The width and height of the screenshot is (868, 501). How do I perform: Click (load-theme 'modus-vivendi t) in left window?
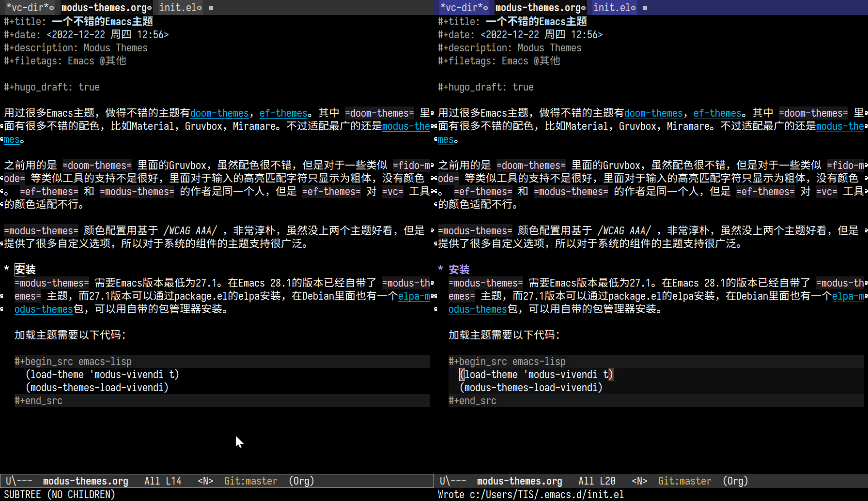click(x=102, y=375)
